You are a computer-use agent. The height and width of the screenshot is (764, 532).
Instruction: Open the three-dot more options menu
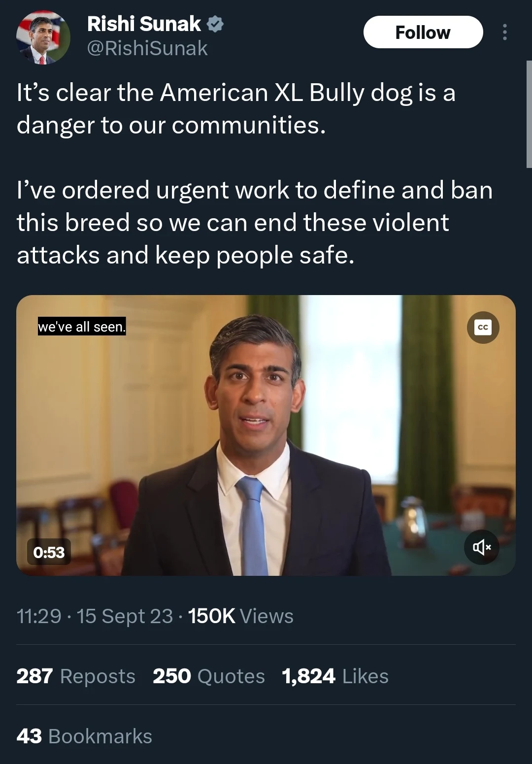point(504,33)
